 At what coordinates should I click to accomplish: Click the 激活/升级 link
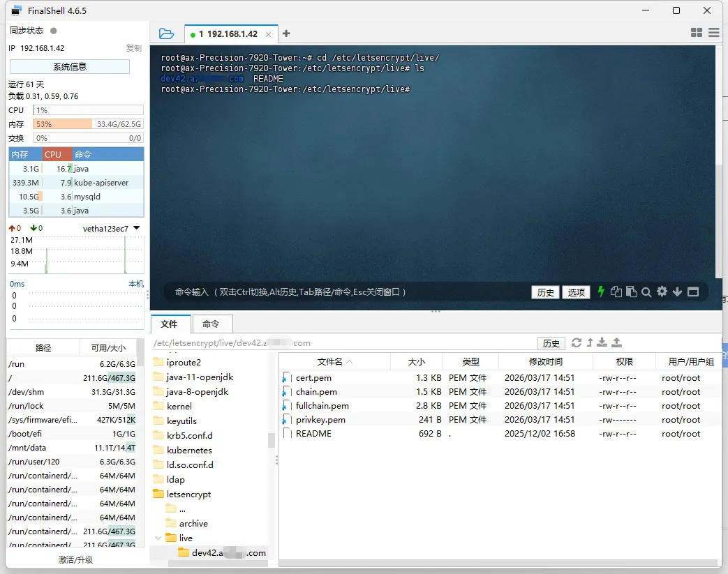click(75, 559)
